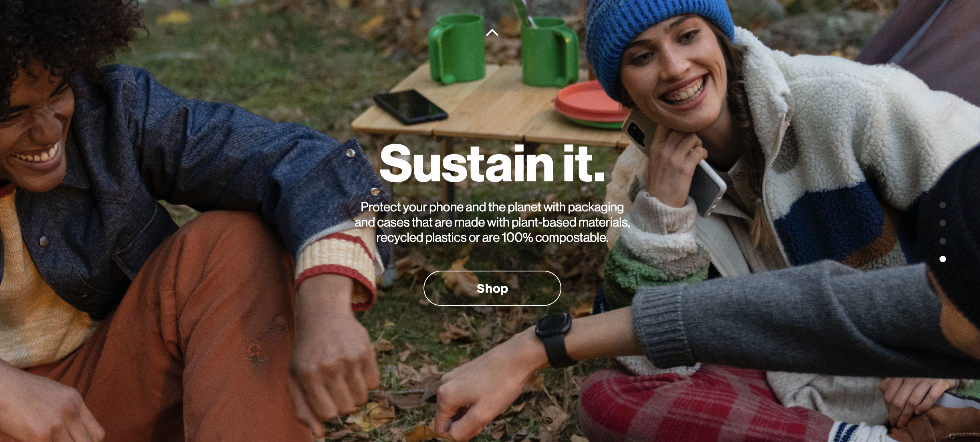Viewport: 980px width, 442px height.
Task: Click the 'Protect your phone' description text
Action: (x=492, y=222)
